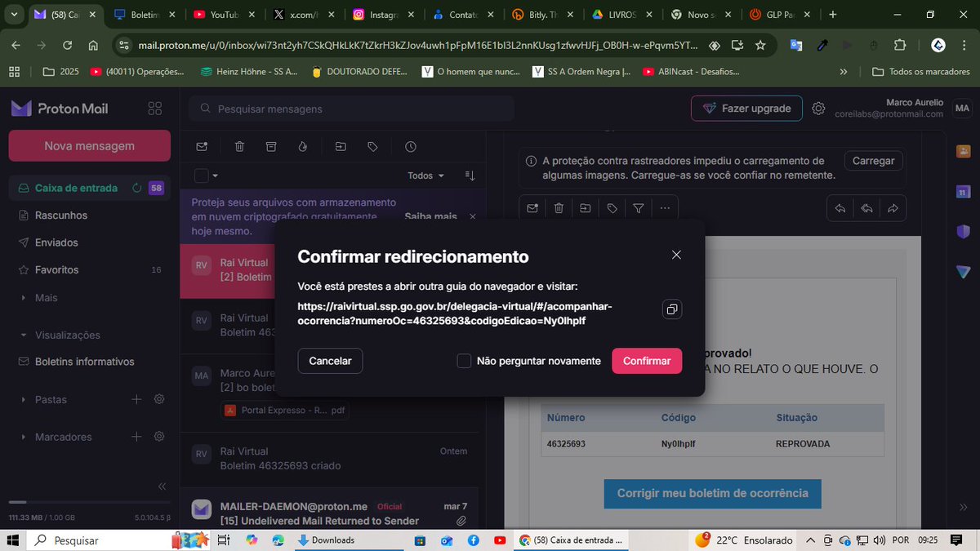
Task: Copy the redirect URL in the dialog
Action: pos(671,309)
